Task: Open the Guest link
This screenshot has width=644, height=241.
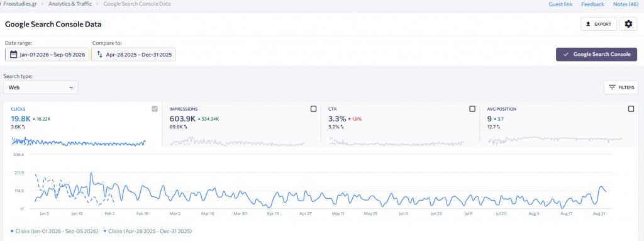Action: click(x=560, y=4)
